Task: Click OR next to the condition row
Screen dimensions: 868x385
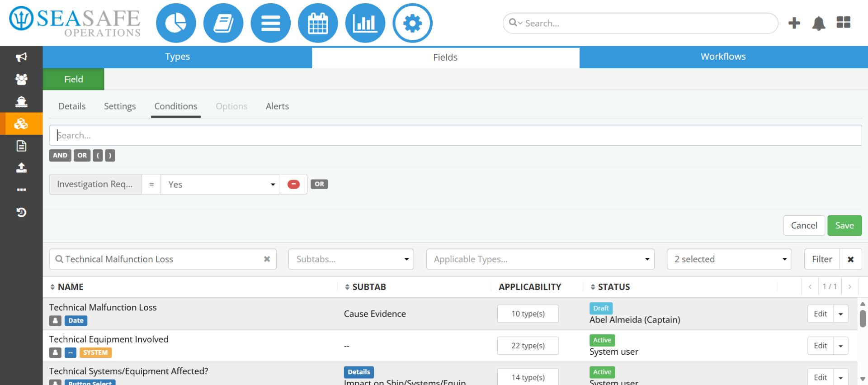Action: pos(319,184)
